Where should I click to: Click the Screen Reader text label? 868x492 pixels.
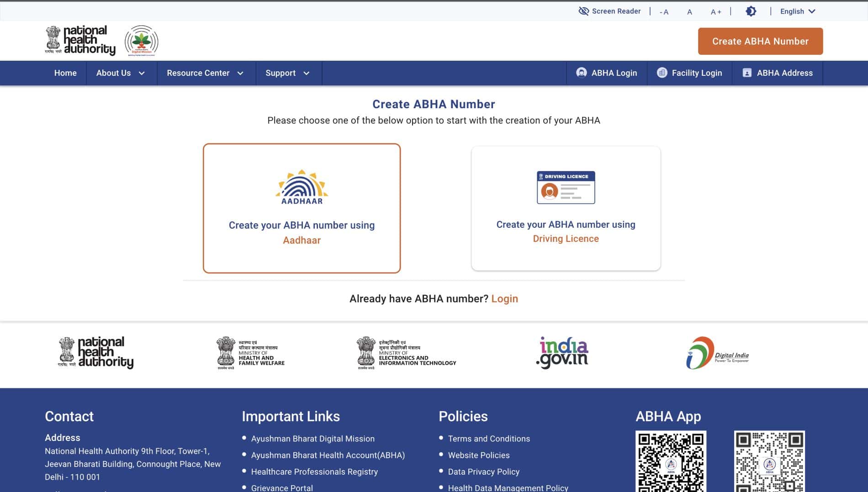tap(616, 11)
